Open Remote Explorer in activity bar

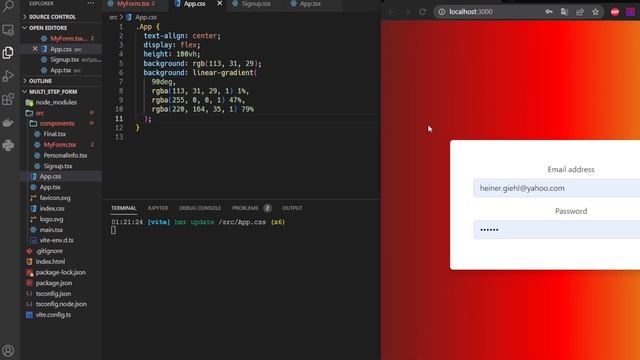pos(8,30)
